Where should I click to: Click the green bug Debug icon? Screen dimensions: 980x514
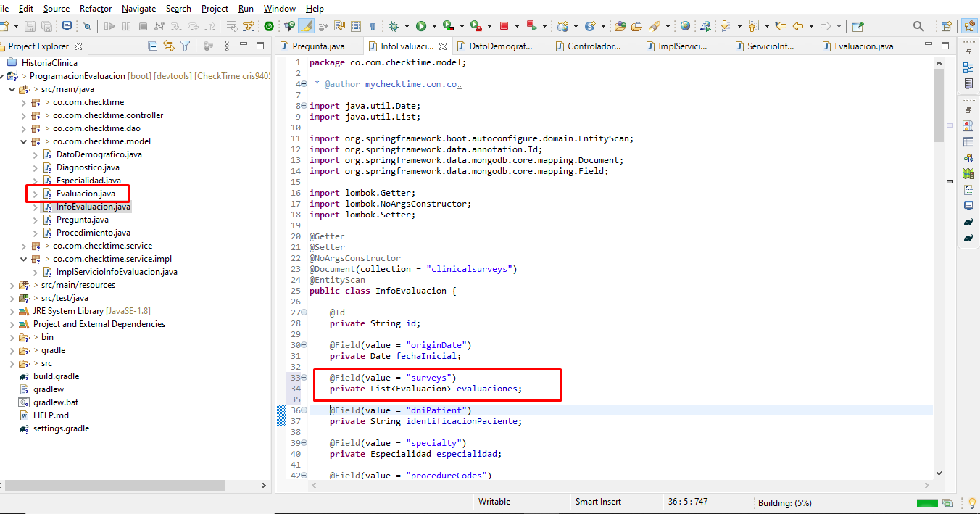click(x=394, y=26)
